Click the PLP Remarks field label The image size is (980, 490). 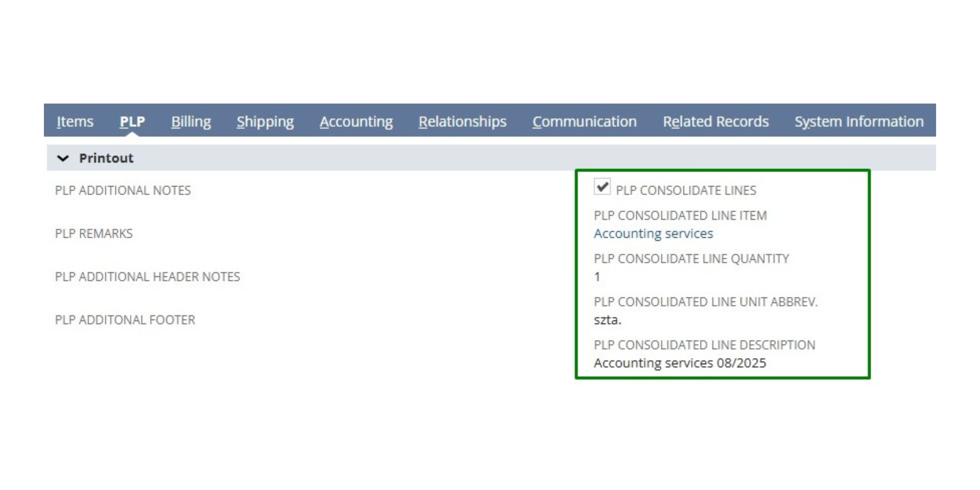coord(94,234)
